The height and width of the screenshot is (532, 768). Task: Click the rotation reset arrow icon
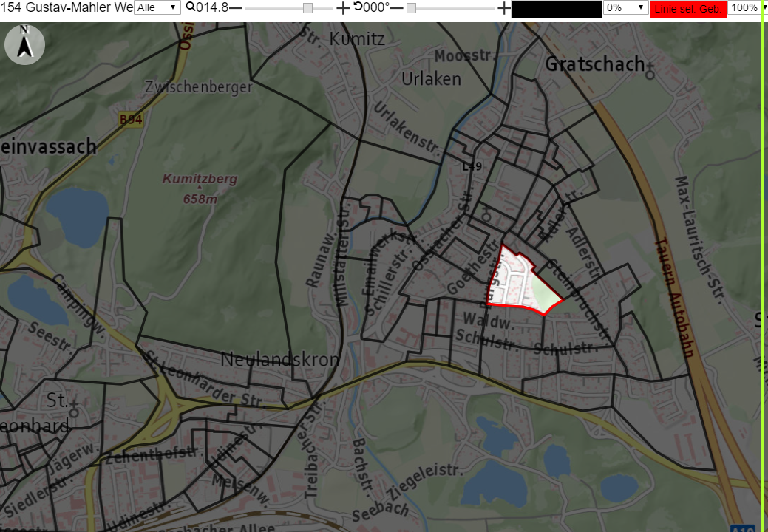[x=357, y=7]
